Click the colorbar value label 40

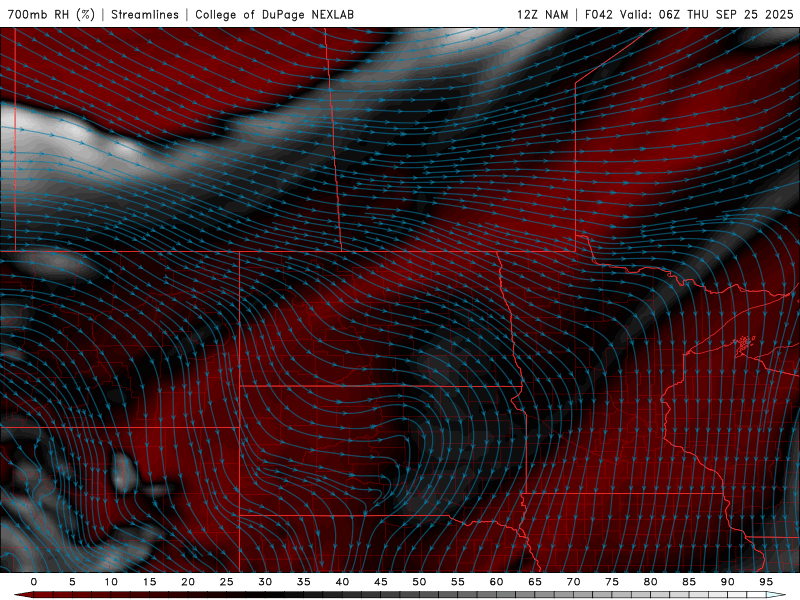pyautogui.click(x=342, y=582)
